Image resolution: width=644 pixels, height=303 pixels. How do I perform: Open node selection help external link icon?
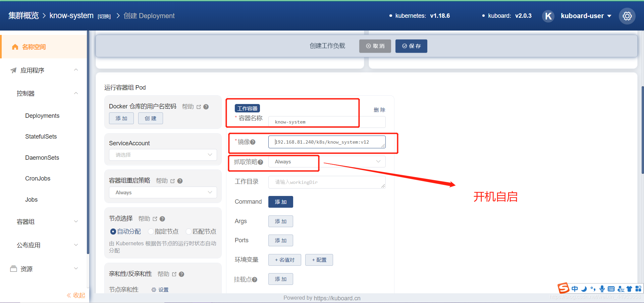(155, 219)
